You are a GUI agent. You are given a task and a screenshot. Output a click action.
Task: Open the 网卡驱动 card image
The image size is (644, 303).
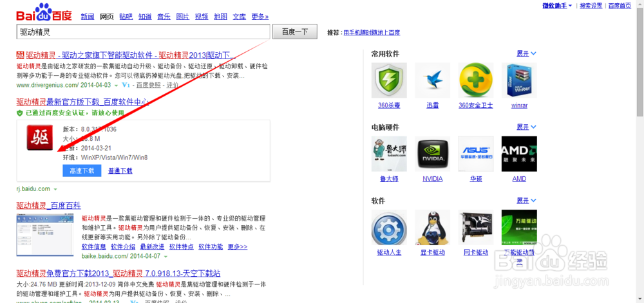point(476,228)
